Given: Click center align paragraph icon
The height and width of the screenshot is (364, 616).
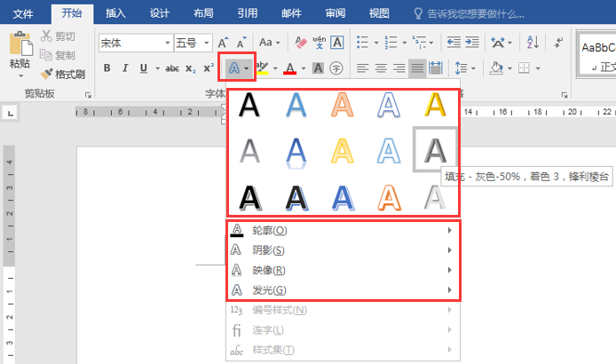Looking at the screenshot, I should (381, 68).
